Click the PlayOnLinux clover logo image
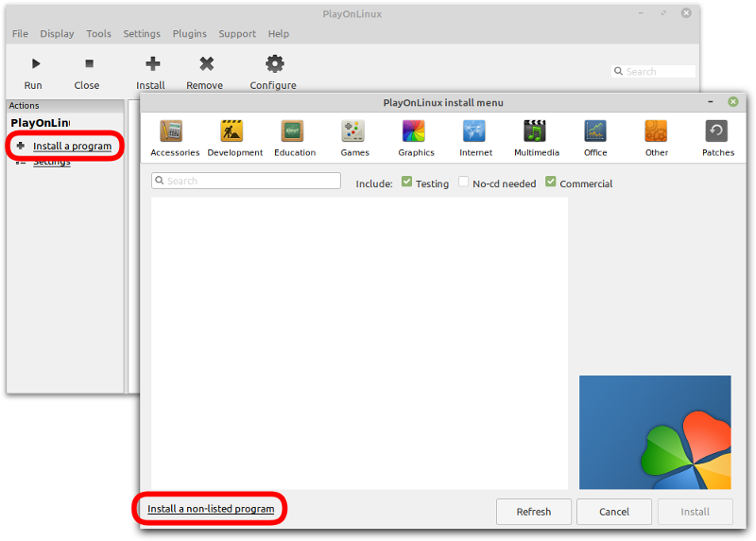 coord(655,432)
